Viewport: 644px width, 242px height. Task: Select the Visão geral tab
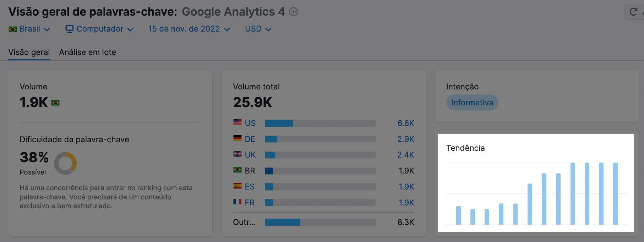29,52
